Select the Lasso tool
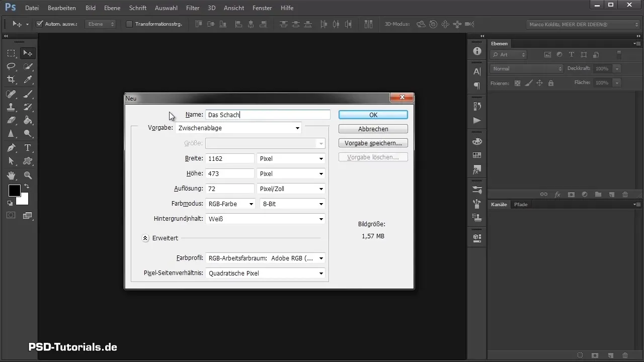The width and height of the screenshot is (644, 362). pos(11,66)
